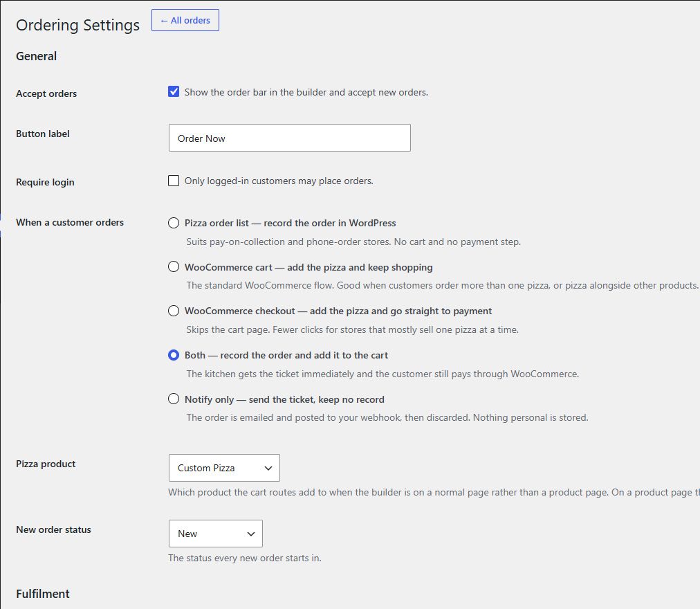
Task: Click 'Both — record the order' label
Action: pyautogui.click(x=286, y=355)
